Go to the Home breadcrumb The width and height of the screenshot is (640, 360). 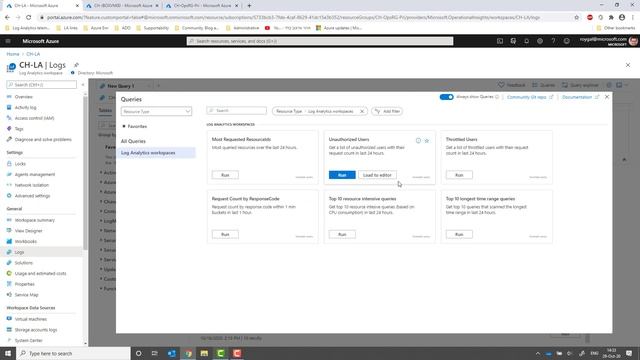coord(13,54)
